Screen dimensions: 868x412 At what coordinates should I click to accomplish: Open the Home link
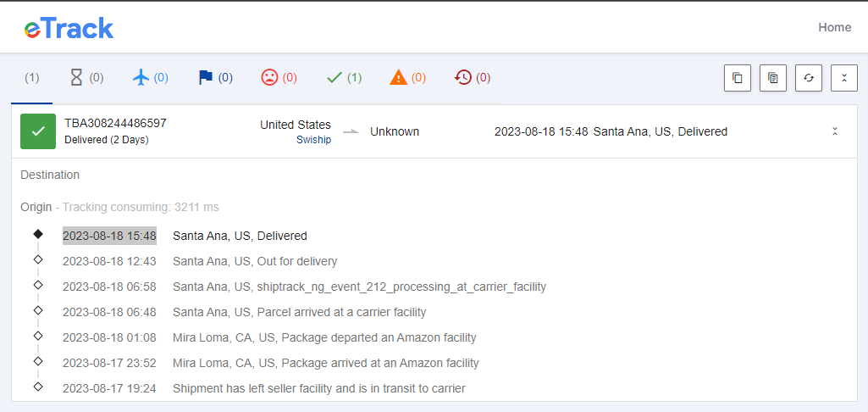point(834,27)
